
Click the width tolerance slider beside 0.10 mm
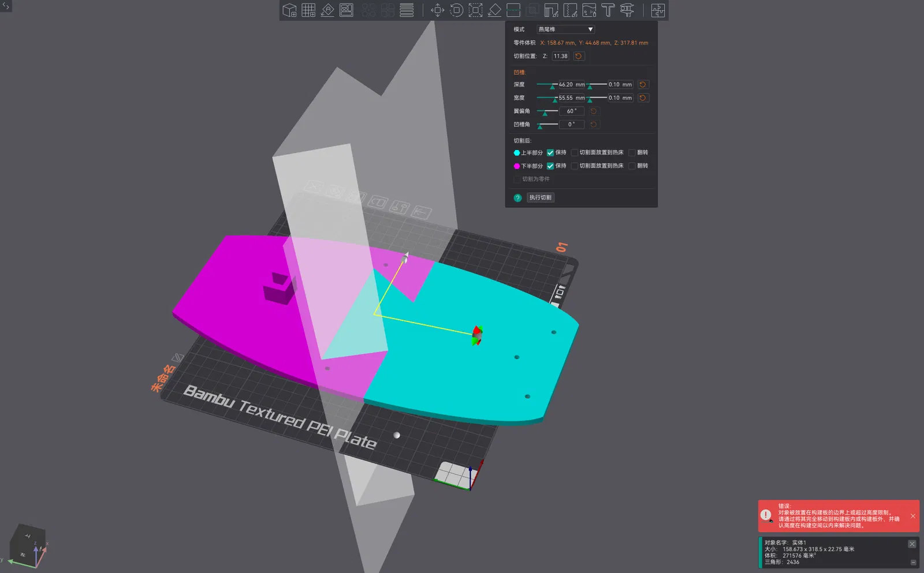597,98
